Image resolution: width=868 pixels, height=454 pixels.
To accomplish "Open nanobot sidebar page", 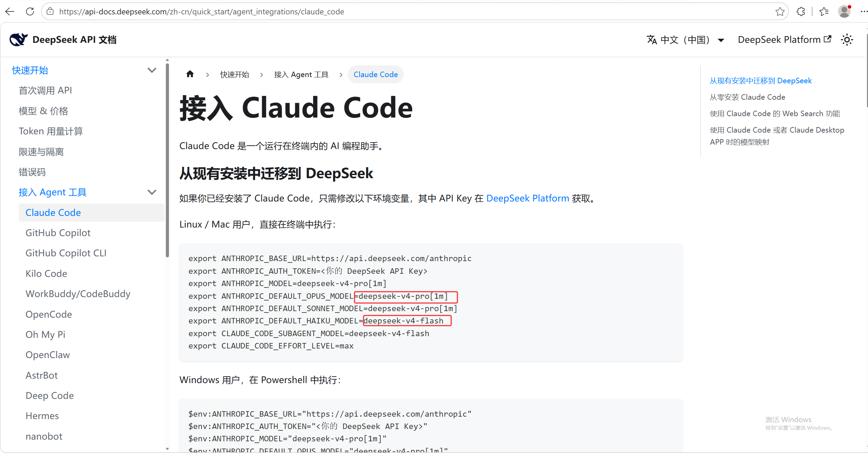I will point(44,436).
